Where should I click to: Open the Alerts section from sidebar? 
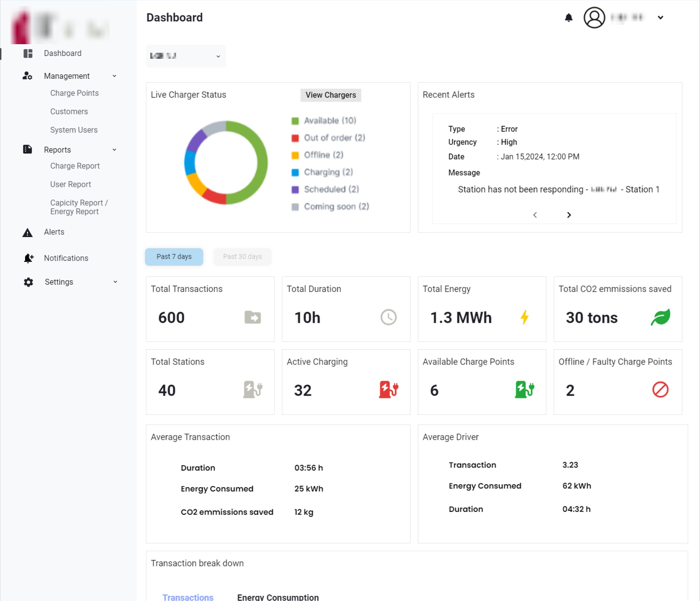[54, 232]
